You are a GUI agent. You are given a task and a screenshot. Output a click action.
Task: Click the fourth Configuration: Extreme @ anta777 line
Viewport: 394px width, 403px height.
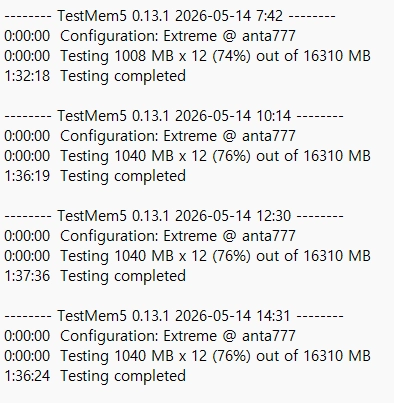click(150, 336)
